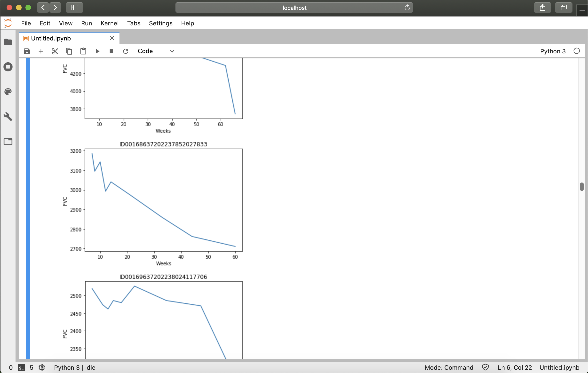Cut the selected cell with scissors icon
Viewport: 588px width, 373px height.
click(x=55, y=51)
